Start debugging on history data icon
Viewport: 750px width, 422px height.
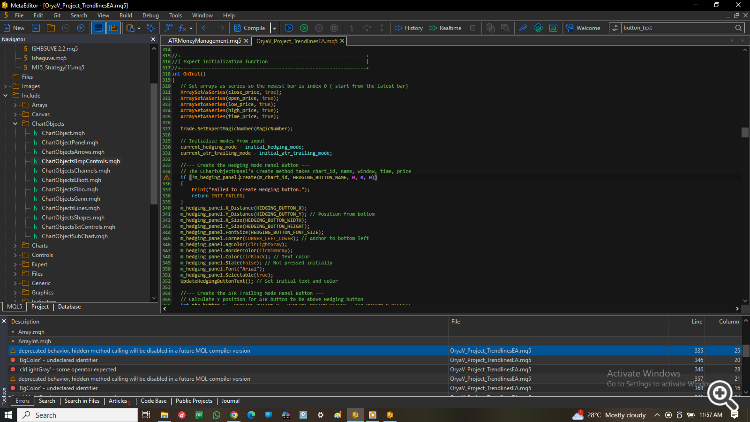coord(289,28)
